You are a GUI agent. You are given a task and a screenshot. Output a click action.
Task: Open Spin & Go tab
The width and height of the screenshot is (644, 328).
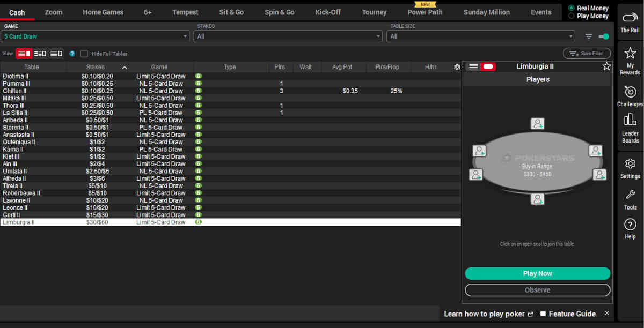280,12
